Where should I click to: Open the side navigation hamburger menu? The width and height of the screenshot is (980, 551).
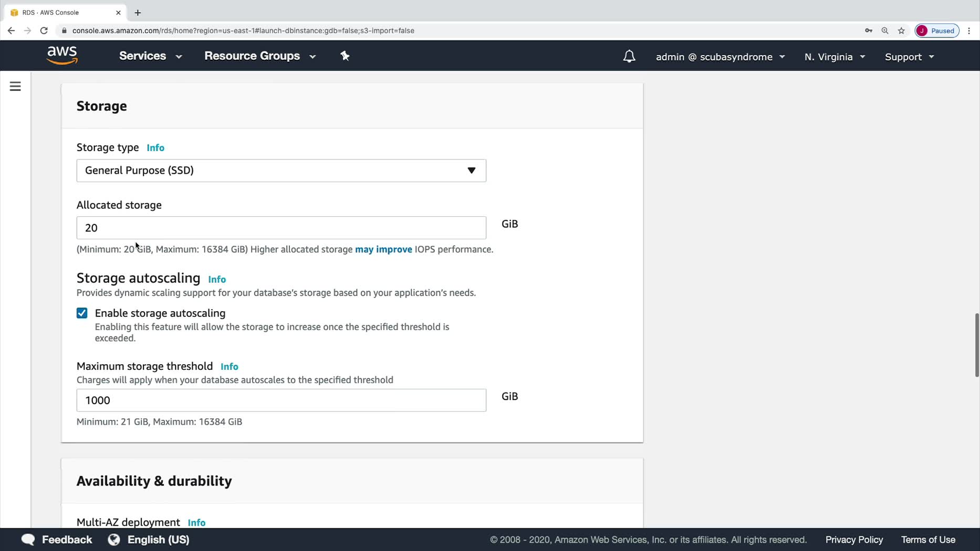[x=15, y=87]
